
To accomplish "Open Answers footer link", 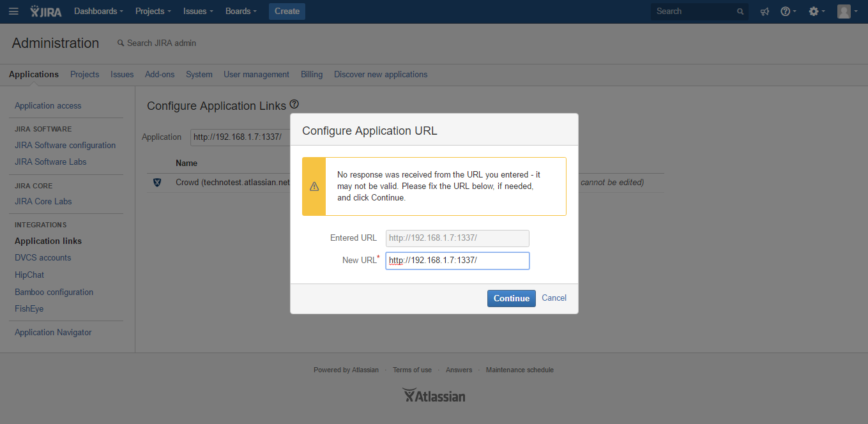I will pyautogui.click(x=459, y=370).
